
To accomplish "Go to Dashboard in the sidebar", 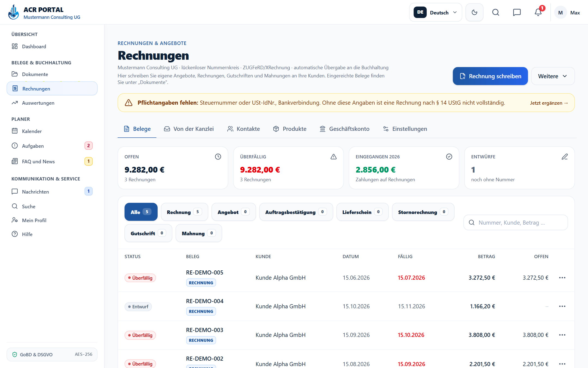I will (52, 46).
